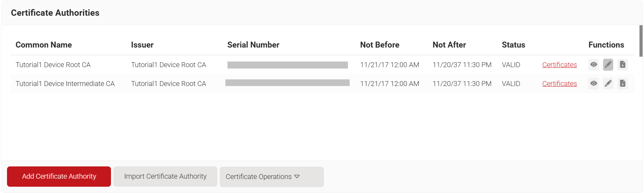
Task: View details of Tutorial1 Device Root CA
Action: pos(594,65)
